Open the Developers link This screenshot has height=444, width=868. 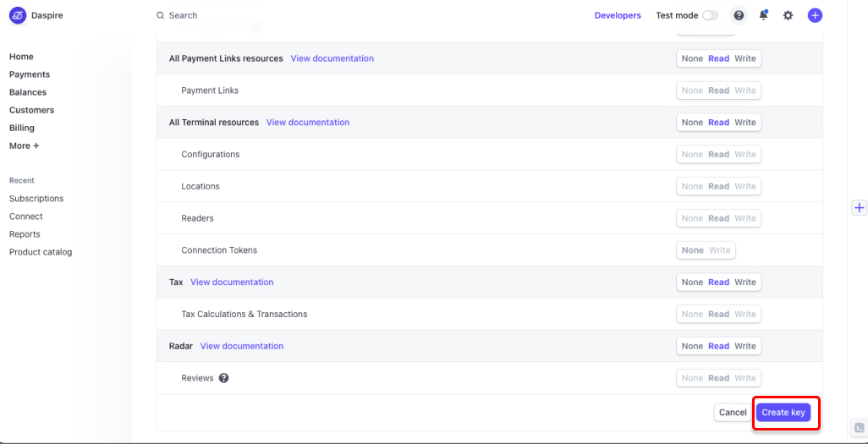(x=618, y=15)
